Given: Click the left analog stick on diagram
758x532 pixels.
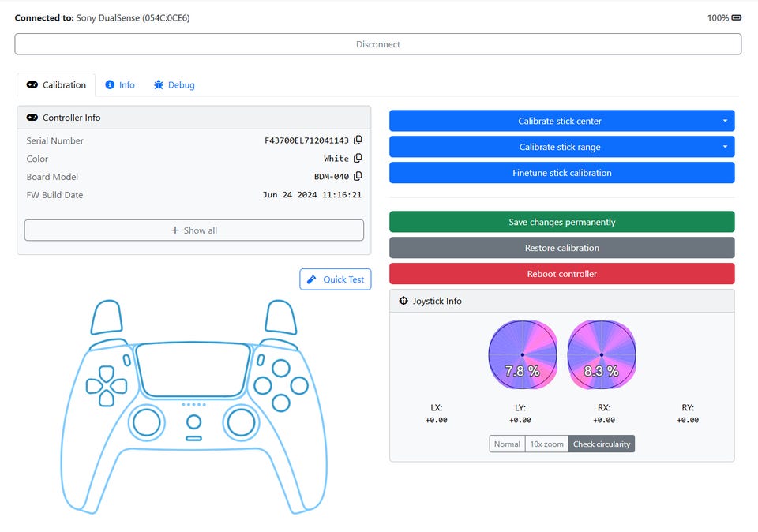Looking at the screenshot, I should [x=147, y=421].
